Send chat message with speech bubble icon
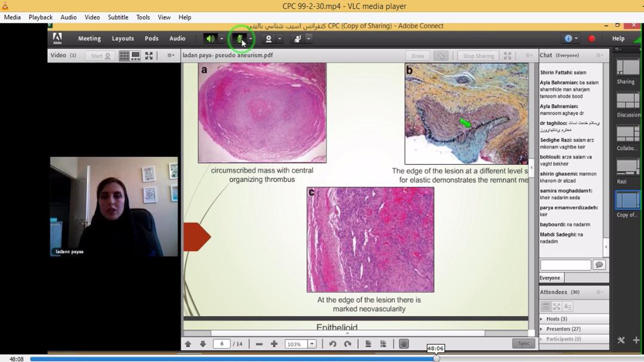 (599, 265)
